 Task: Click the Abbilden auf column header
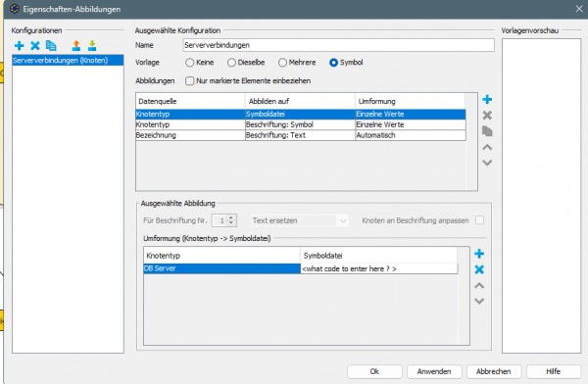pyautogui.click(x=301, y=101)
